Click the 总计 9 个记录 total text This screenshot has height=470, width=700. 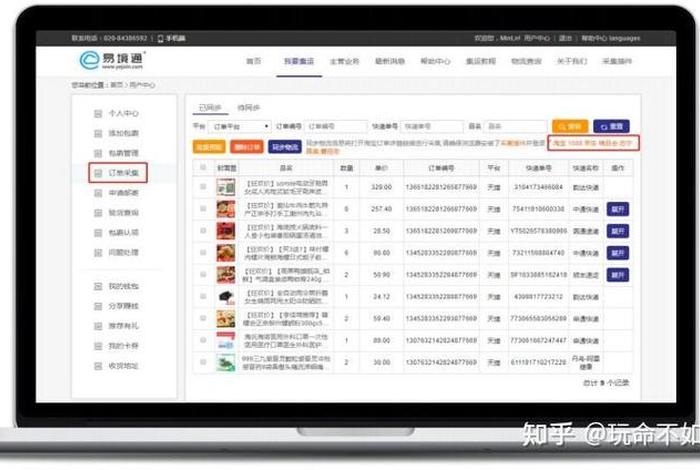[606, 383]
